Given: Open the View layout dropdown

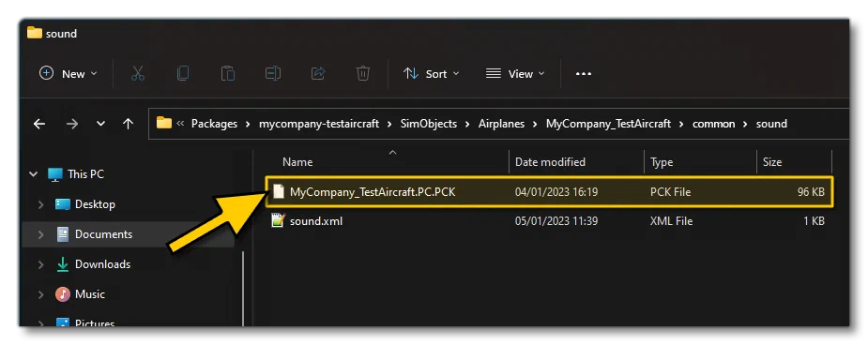Looking at the screenshot, I should point(515,73).
